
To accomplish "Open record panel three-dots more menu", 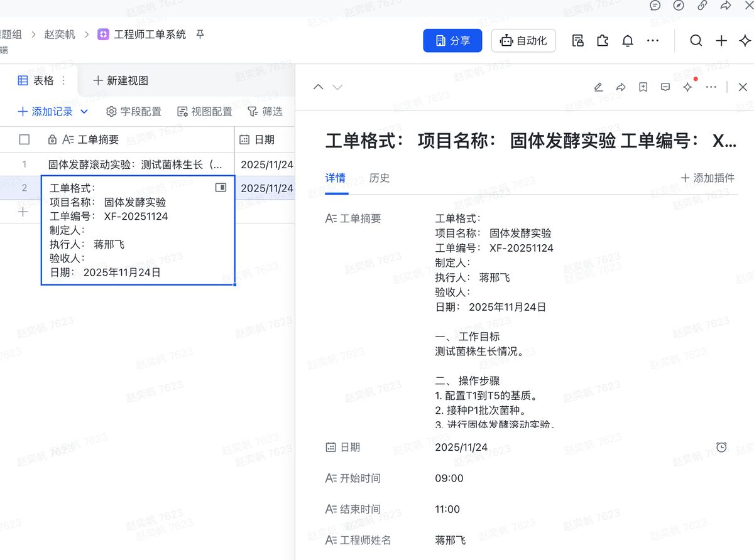I will coord(711,87).
